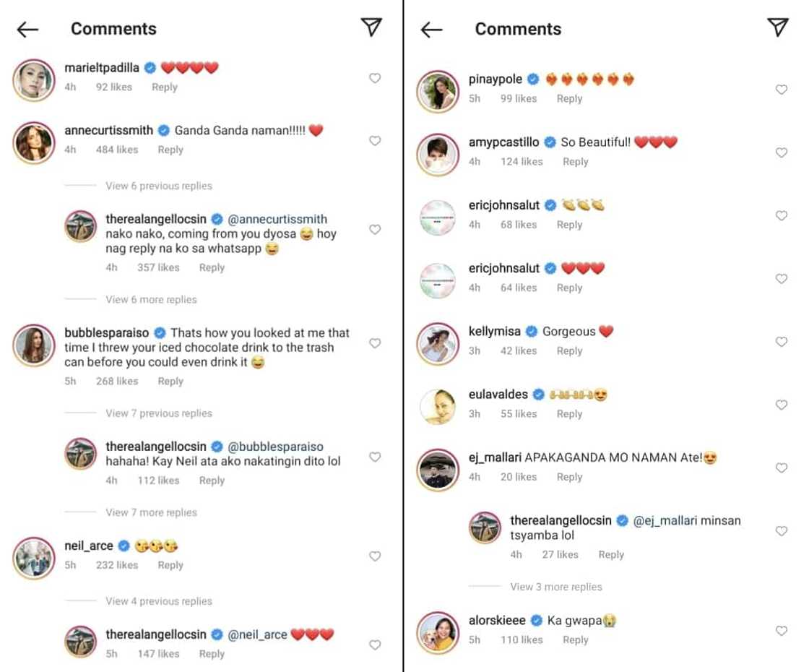Viewport: 809px width, 672px height.
Task: Heart neil_arce's kissing emoji comment
Action: (375, 556)
